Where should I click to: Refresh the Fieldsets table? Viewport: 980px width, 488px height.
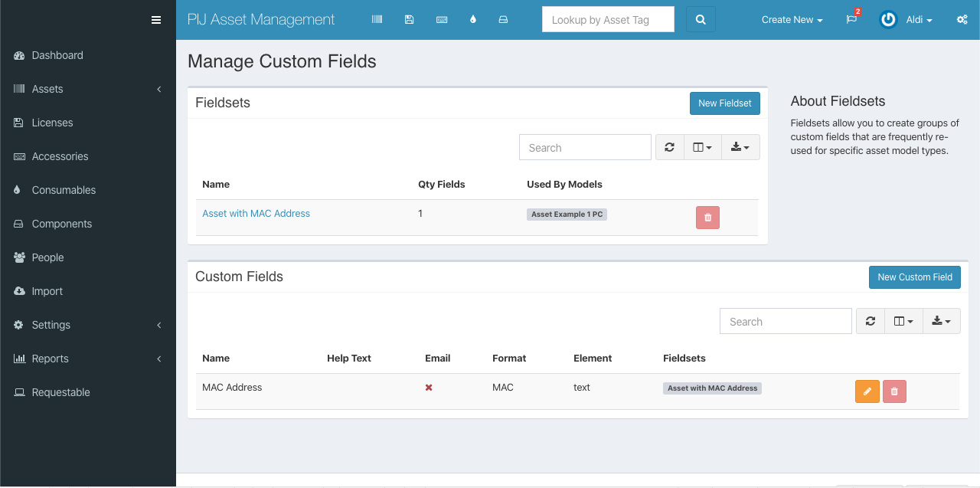tap(670, 147)
